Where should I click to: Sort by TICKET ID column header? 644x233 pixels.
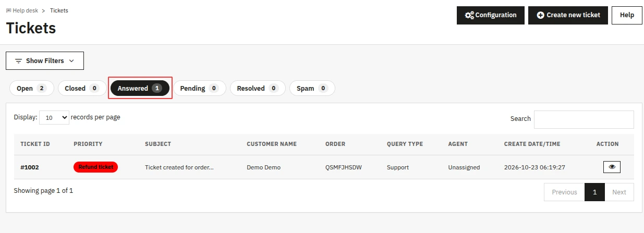point(35,144)
